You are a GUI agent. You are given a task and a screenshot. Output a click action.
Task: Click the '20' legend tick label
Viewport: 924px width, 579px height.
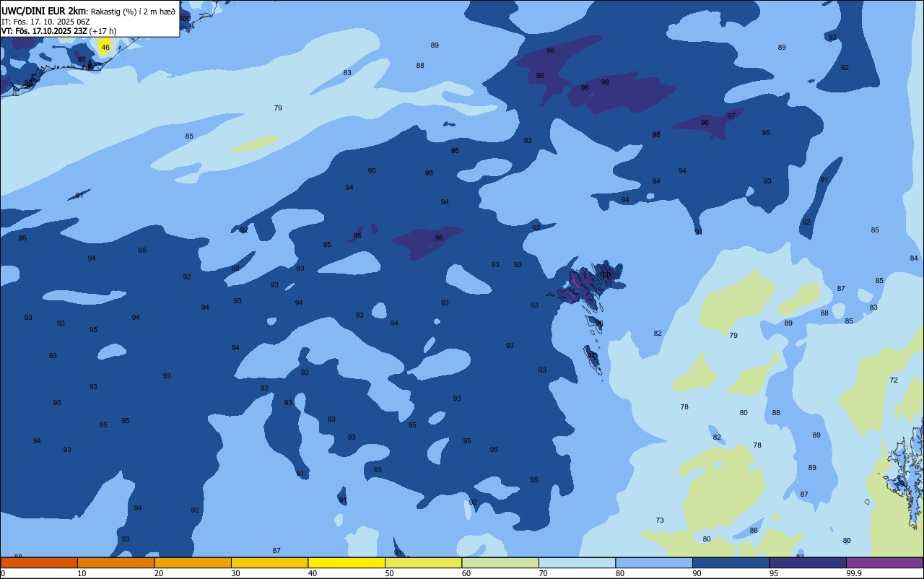tap(159, 573)
